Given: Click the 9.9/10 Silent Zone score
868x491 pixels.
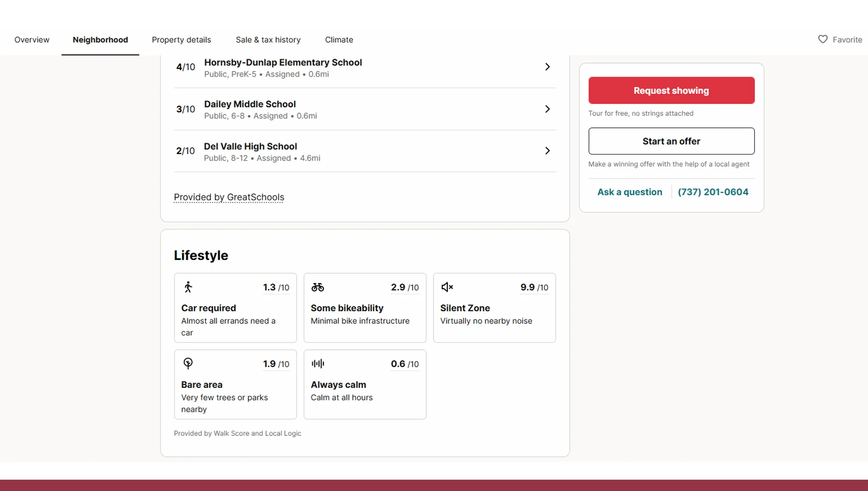Looking at the screenshot, I should coord(534,287).
